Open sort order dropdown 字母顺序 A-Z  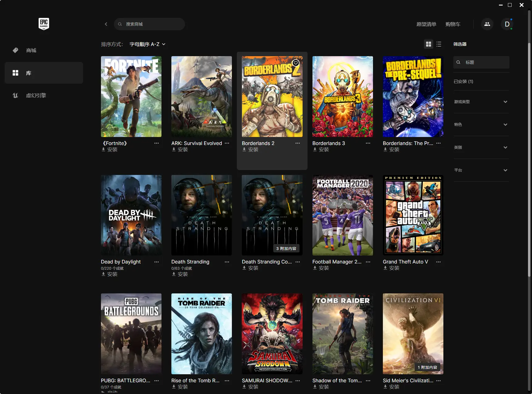[x=147, y=44]
